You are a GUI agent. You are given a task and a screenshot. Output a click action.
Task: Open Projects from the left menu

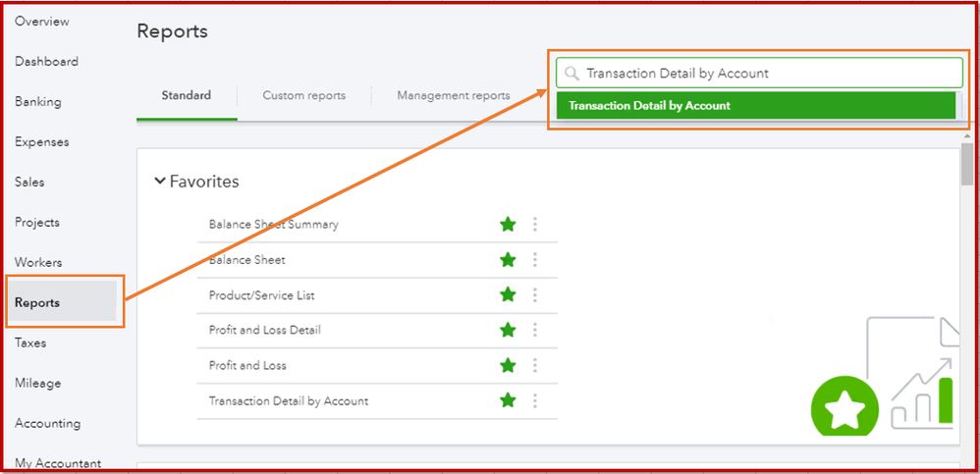point(37,223)
